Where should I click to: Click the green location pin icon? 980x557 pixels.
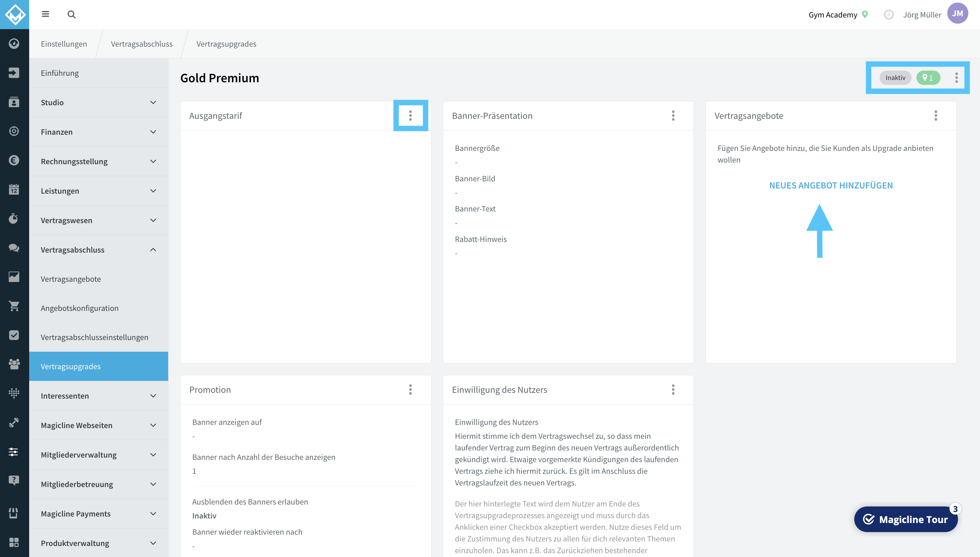[865, 15]
